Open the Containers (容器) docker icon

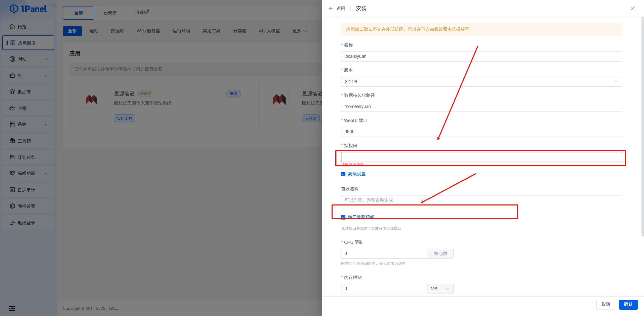[x=12, y=108]
